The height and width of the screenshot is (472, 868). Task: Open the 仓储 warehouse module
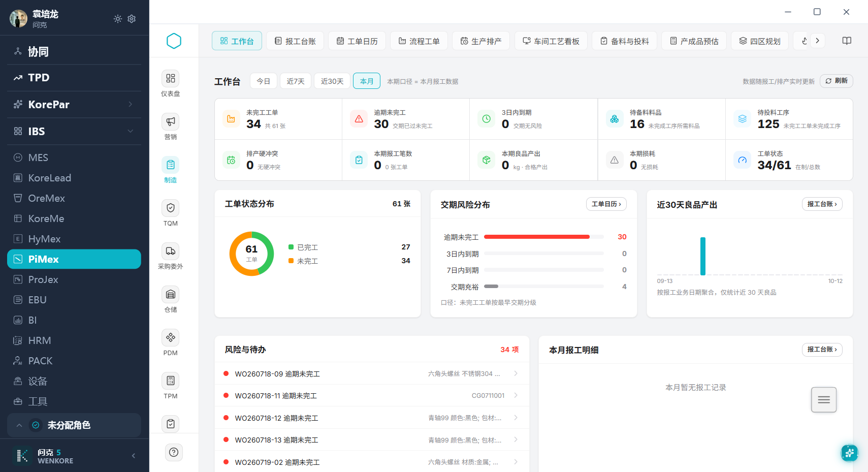171,299
